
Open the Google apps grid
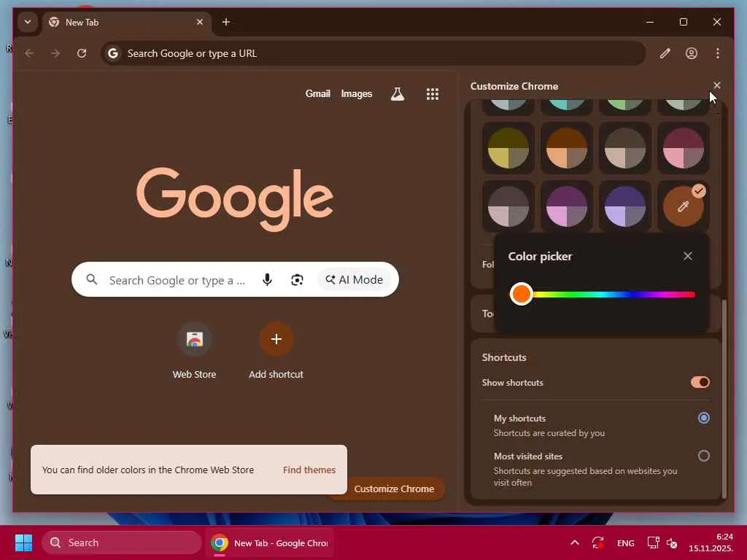pyautogui.click(x=432, y=94)
